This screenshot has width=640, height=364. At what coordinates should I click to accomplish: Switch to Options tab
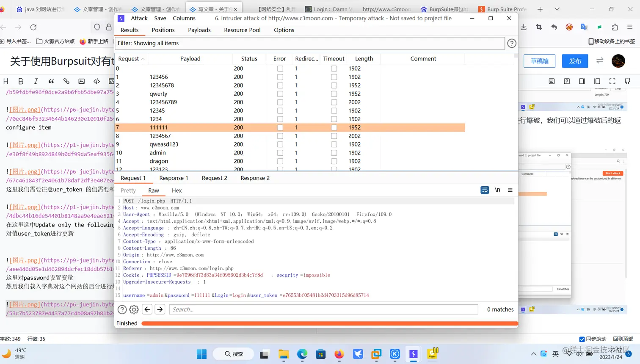284,30
